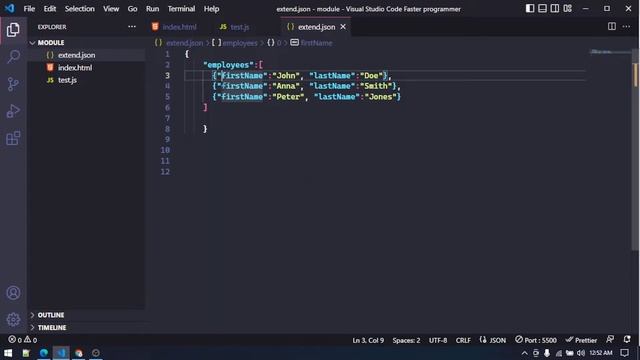Open the Extensions view
Image resolution: width=640 pixels, height=360 pixels.
tap(13, 138)
